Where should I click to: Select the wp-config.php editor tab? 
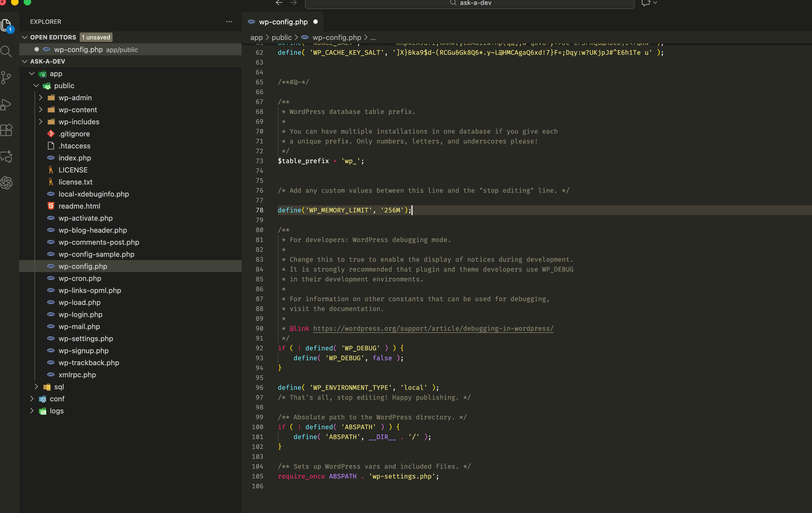283,22
